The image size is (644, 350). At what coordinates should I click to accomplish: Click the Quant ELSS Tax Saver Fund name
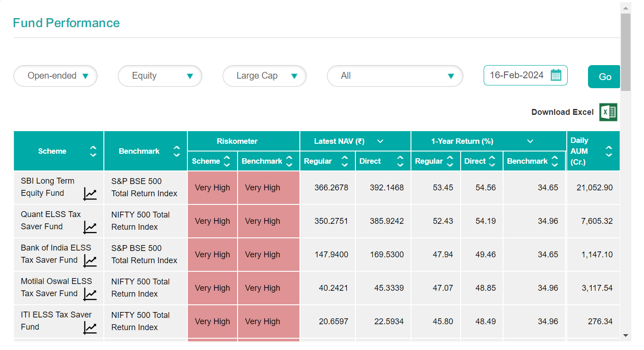(x=51, y=220)
